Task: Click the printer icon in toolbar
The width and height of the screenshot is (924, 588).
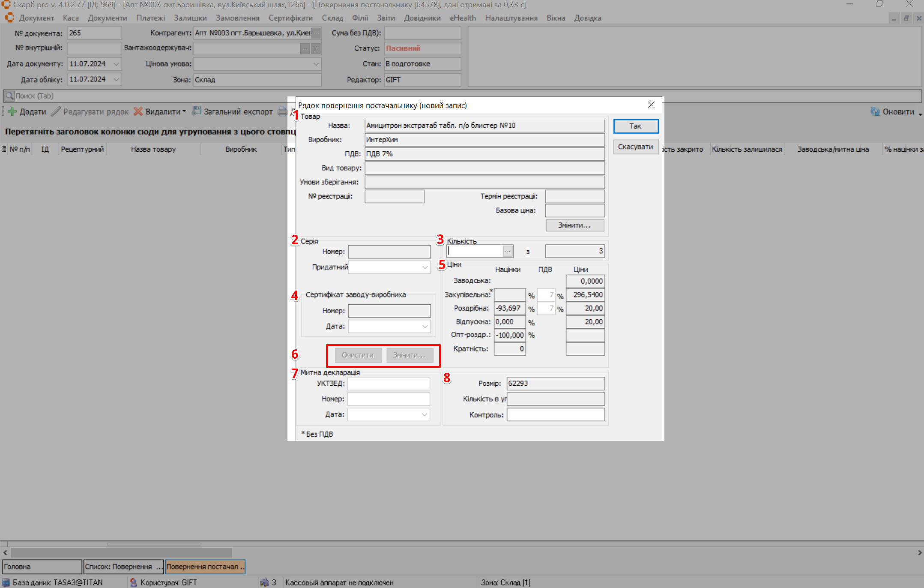Action: click(282, 111)
